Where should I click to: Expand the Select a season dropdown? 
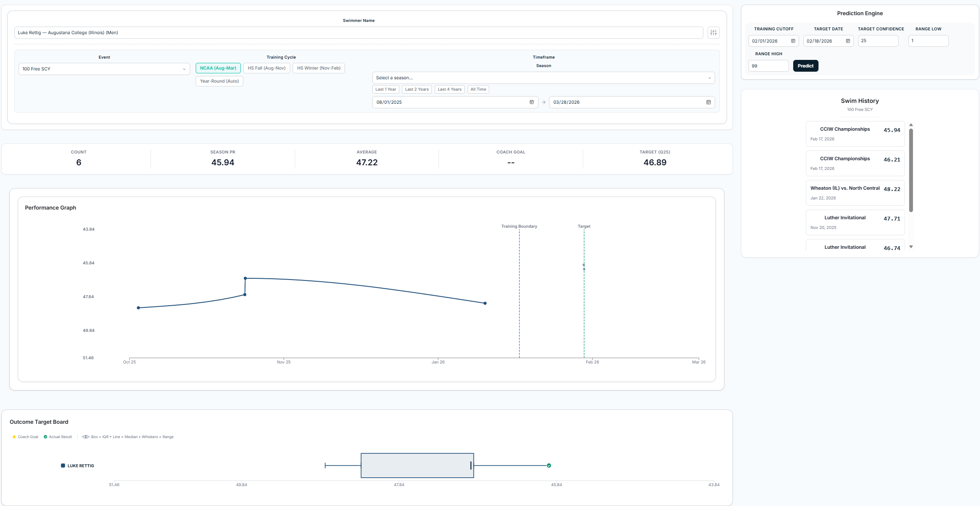point(543,78)
